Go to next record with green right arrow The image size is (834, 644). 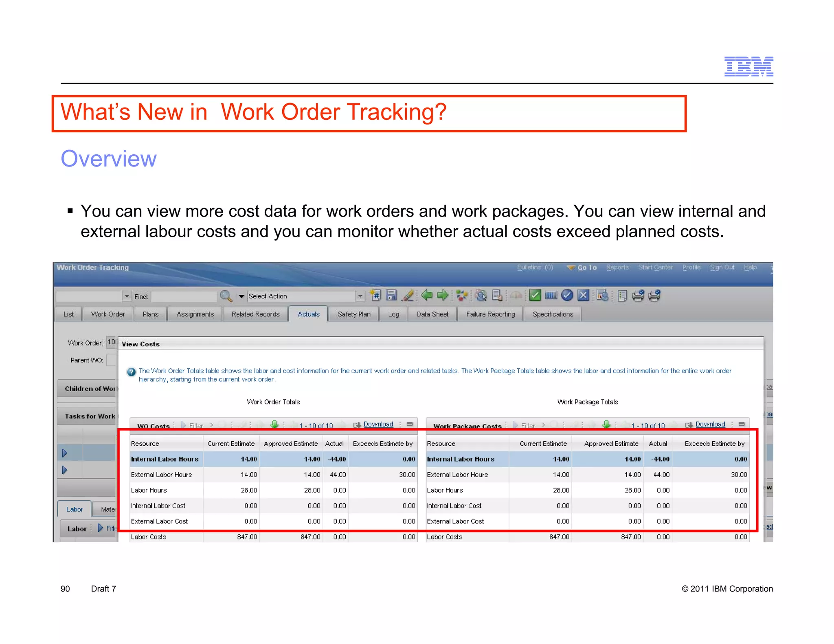pos(443,295)
